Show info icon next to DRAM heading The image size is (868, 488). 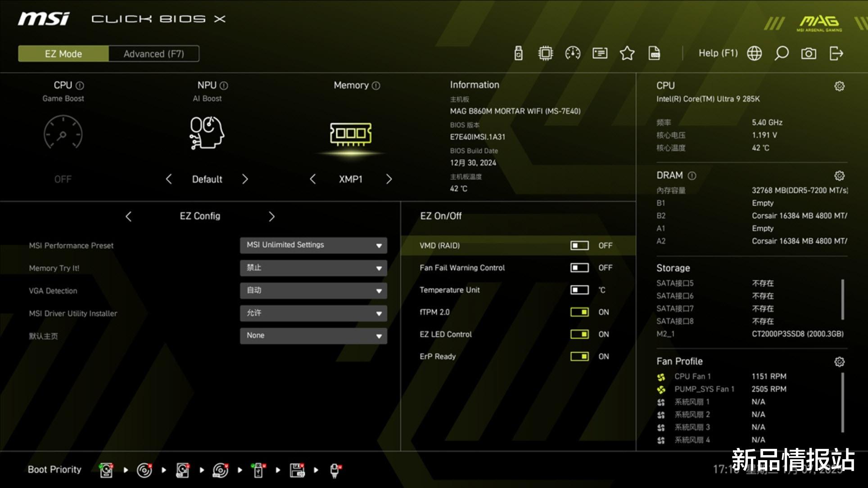[x=692, y=175]
